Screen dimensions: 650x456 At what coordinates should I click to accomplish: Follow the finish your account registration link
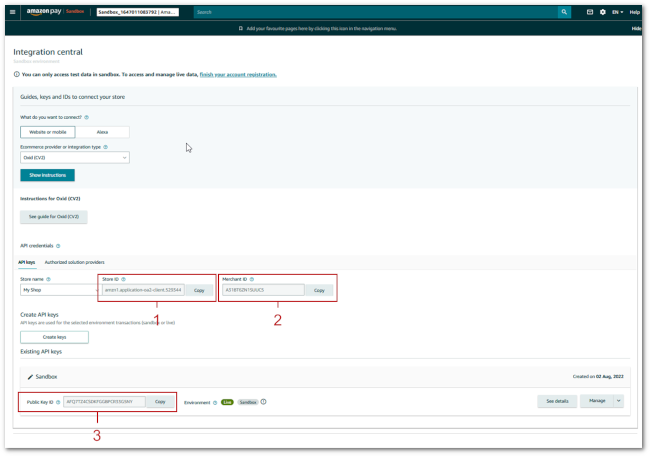[238, 75]
